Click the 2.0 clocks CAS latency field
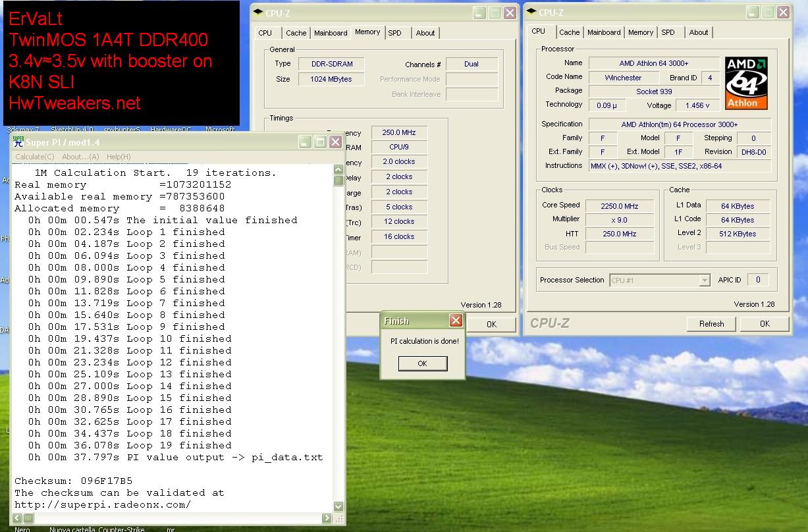Viewport: 808px width, 532px height. (399, 162)
